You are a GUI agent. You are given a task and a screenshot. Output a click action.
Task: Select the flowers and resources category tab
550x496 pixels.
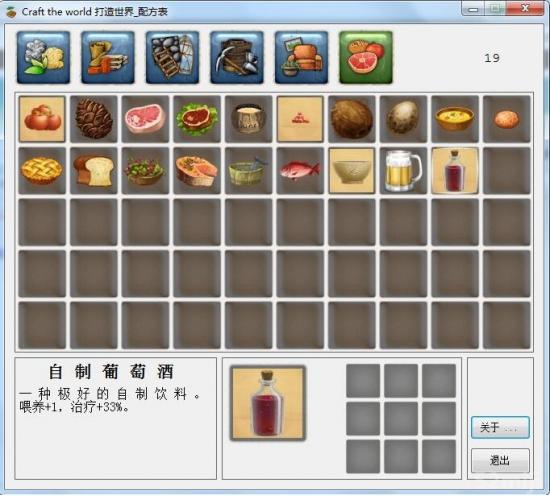coord(43,58)
